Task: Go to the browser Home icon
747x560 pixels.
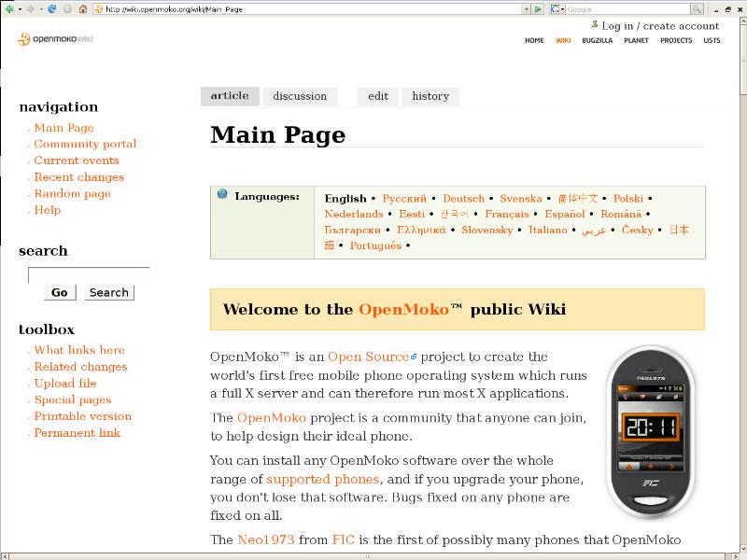Action: 83,8
